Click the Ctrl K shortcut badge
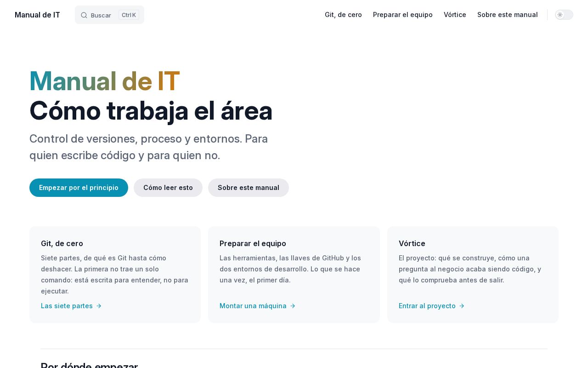Screen dimensions: 588x368 coord(129,15)
